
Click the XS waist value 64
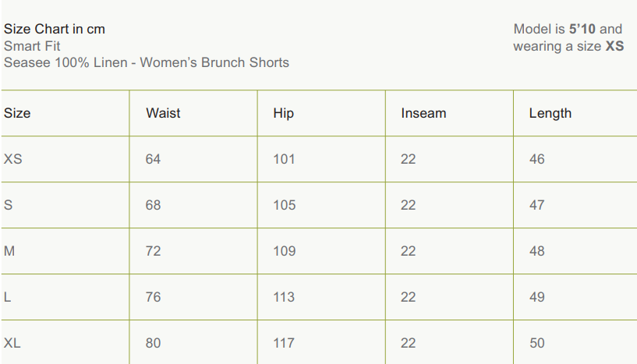153,159
